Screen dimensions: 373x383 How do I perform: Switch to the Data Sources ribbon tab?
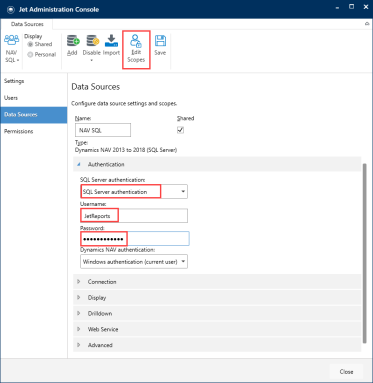click(27, 24)
